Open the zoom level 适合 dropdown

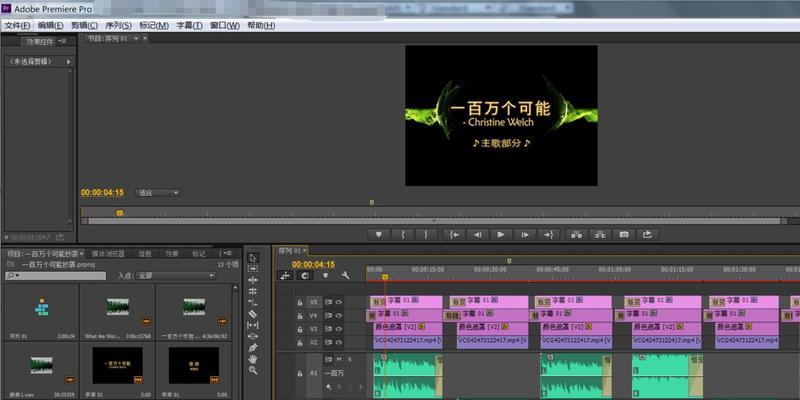(158, 193)
